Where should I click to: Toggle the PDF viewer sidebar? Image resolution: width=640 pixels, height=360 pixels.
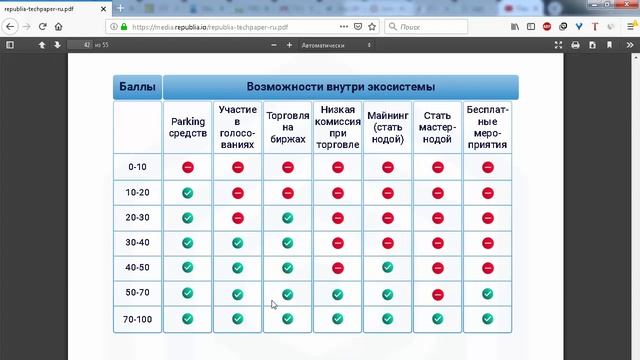click(x=10, y=45)
